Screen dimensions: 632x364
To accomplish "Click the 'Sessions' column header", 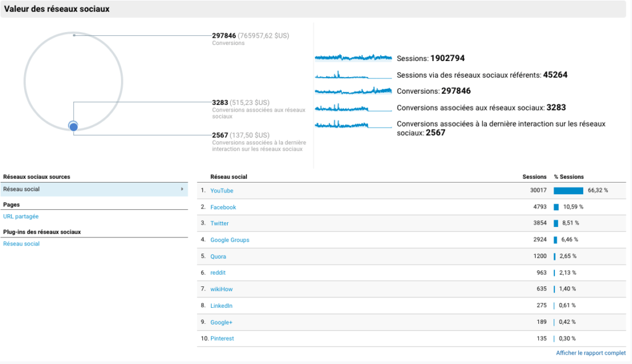I will coord(534,177).
